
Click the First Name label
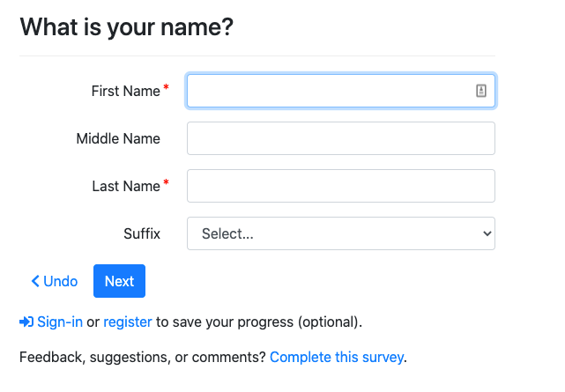pyautogui.click(x=125, y=91)
